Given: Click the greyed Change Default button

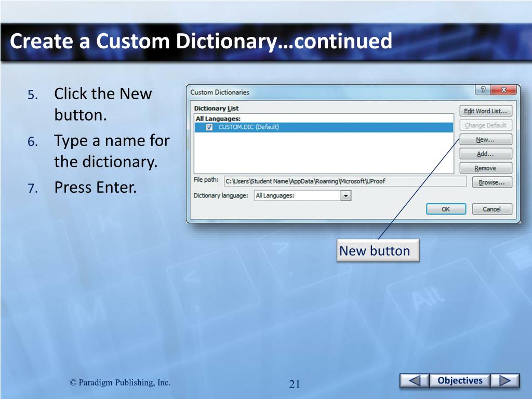Looking at the screenshot, I should click(x=486, y=125).
